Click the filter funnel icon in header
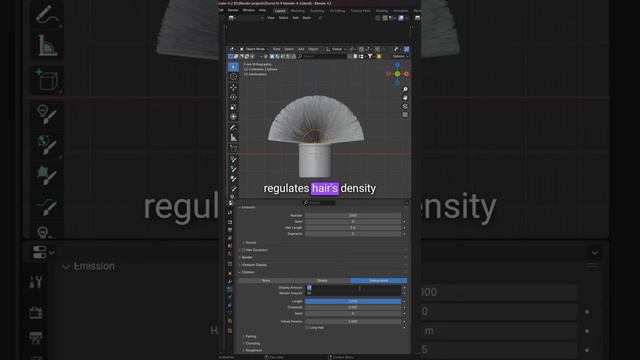640x360 pixels. [370, 56]
